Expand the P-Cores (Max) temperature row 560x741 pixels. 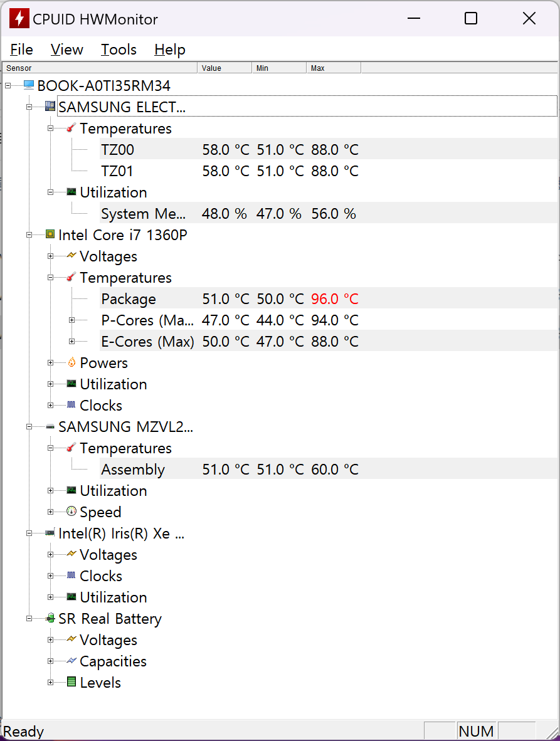[72, 320]
